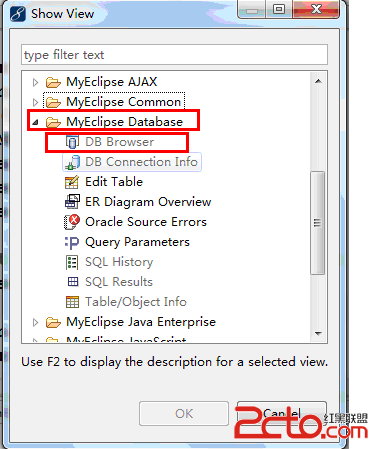Click the Query Parameters icon
The image size is (371, 449).
coord(72,242)
